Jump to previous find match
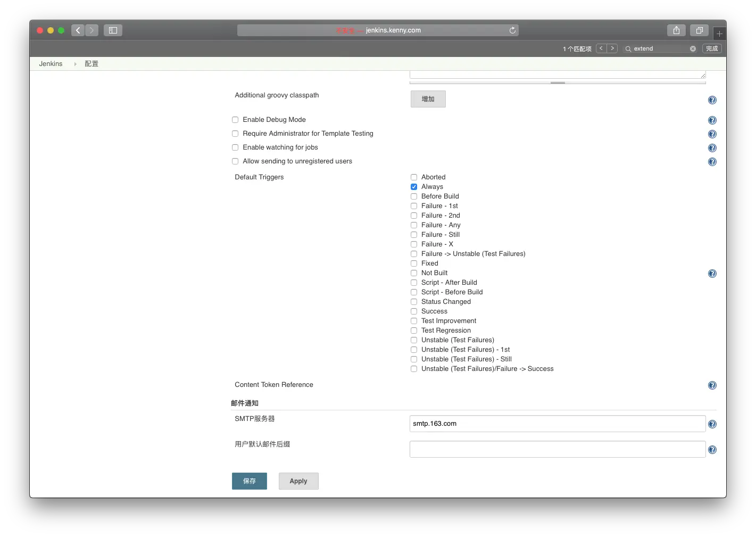The height and width of the screenshot is (537, 756). 601,48
